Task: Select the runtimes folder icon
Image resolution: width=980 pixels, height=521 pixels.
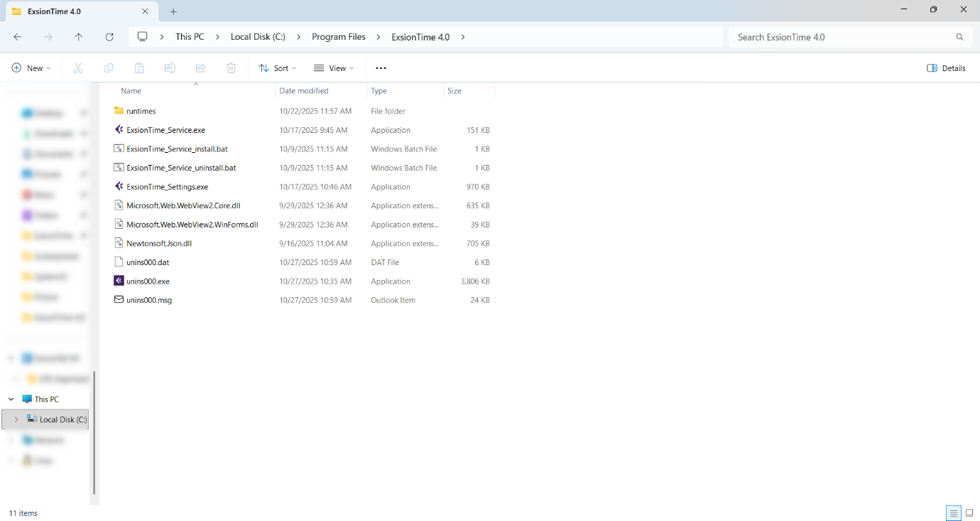Action: [119, 111]
